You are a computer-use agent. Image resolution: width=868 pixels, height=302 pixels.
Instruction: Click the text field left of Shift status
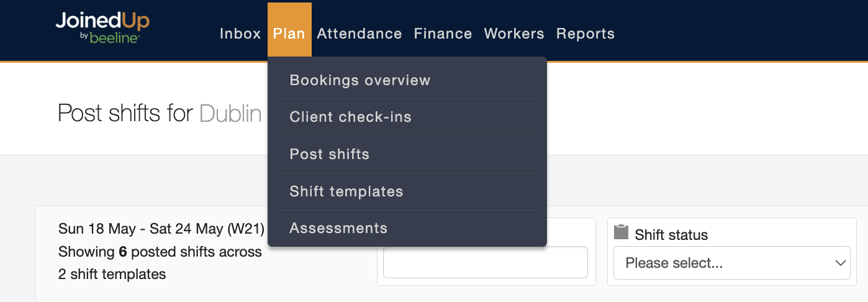tap(485, 262)
